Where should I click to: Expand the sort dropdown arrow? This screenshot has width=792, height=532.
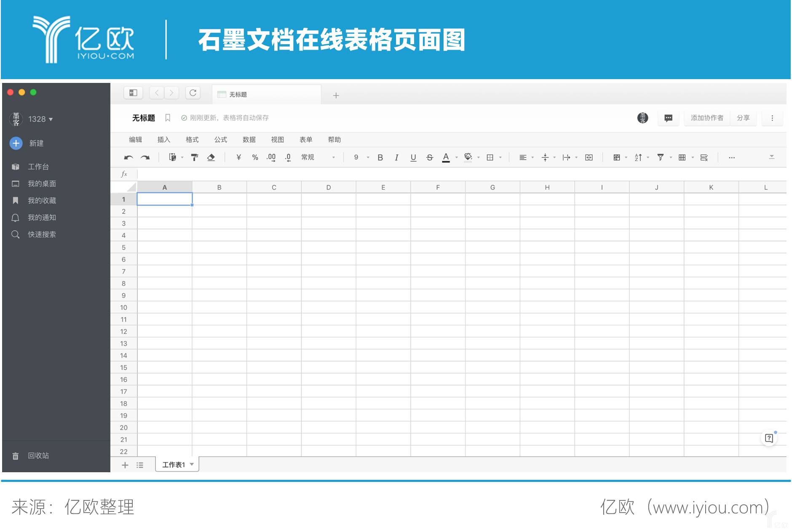tap(648, 157)
